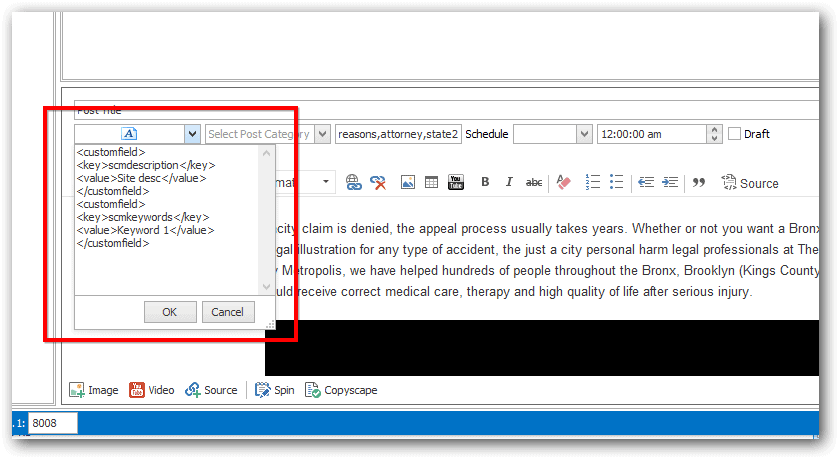The width and height of the screenshot is (839, 459).
Task: Apply strikethrough formatting
Action: [533, 182]
